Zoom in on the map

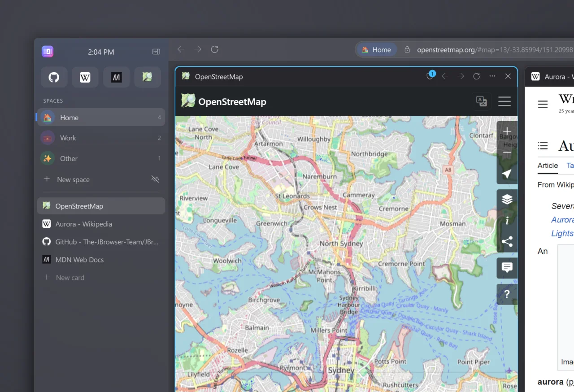click(x=507, y=131)
